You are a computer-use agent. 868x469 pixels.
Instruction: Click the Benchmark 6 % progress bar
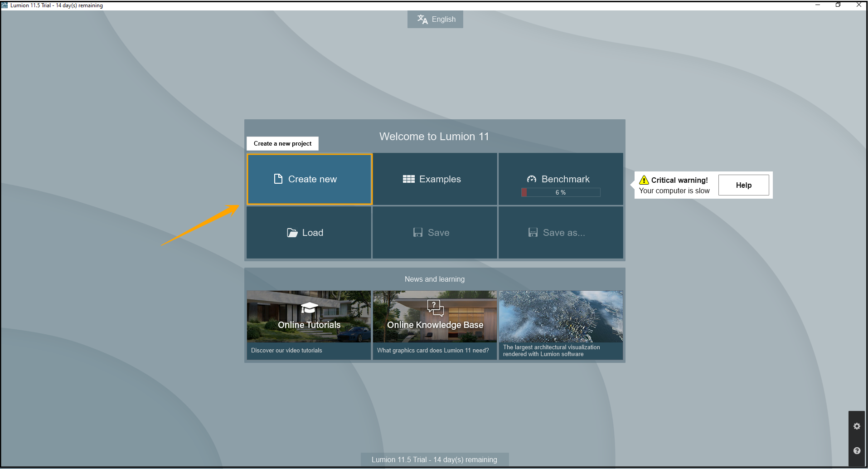coord(561,192)
